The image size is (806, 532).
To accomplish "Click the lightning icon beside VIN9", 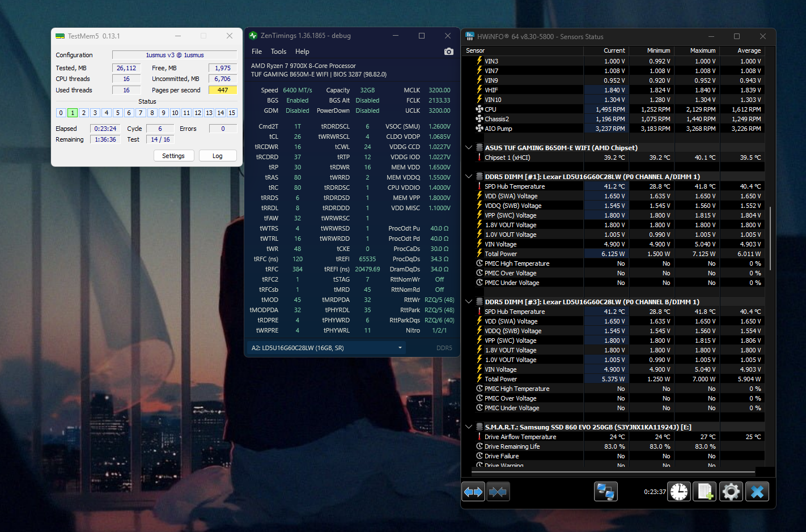I will [479, 80].
